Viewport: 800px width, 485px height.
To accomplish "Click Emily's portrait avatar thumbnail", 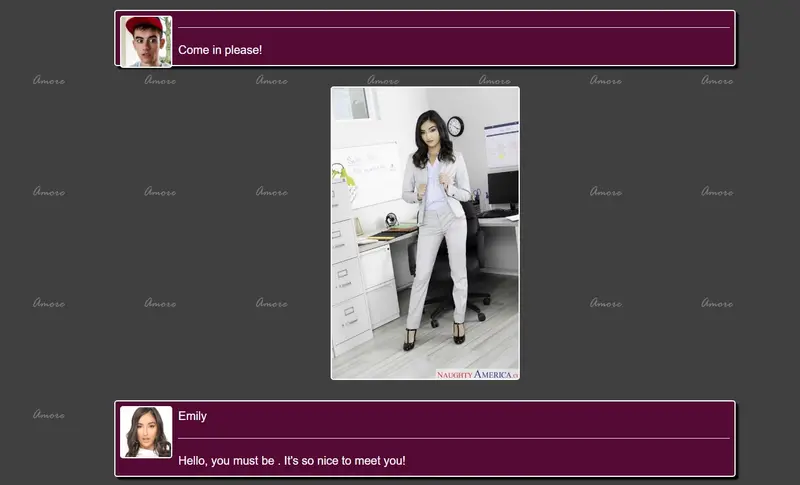I will 146,432.
